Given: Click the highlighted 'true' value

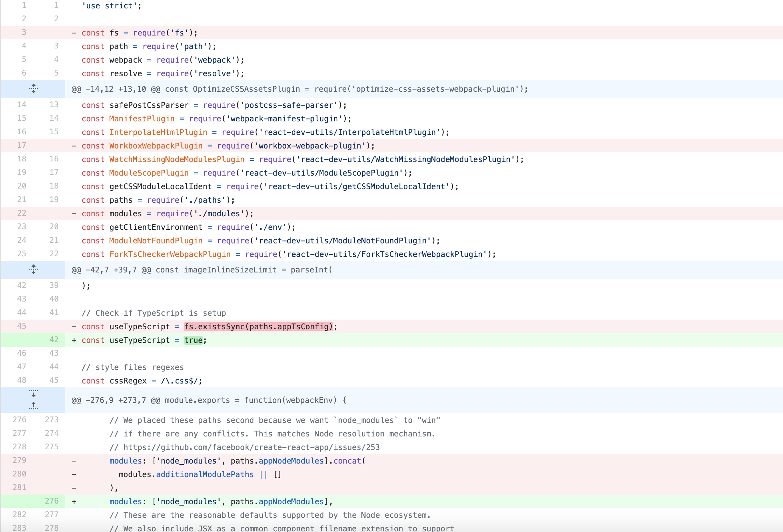Looking at the screenshot, I should (193, 340).
